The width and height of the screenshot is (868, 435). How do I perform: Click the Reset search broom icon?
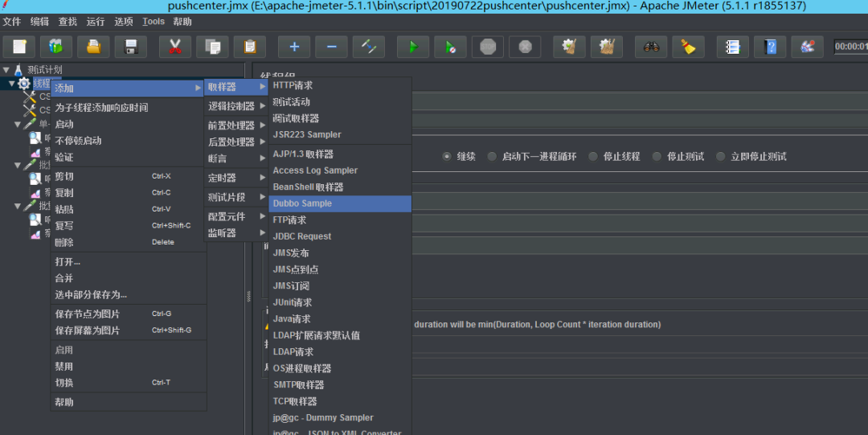point(688,47)
